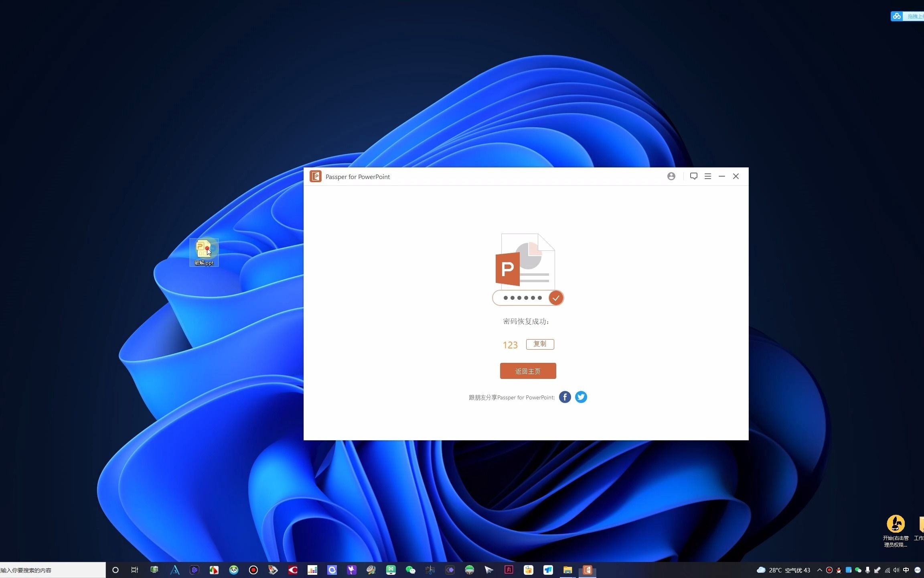924x578 pixels.
Task: Open the volume control in system tray
Action: (x=896, y=570)
